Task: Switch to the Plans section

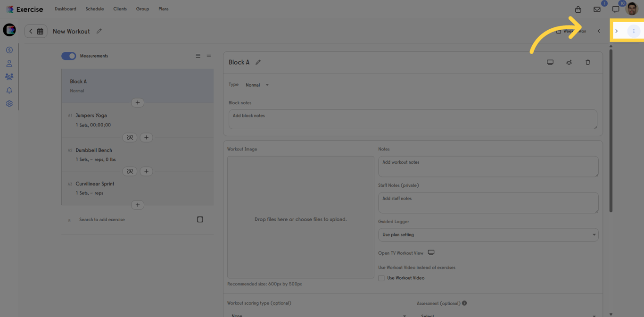Action: tap(163, 8)
